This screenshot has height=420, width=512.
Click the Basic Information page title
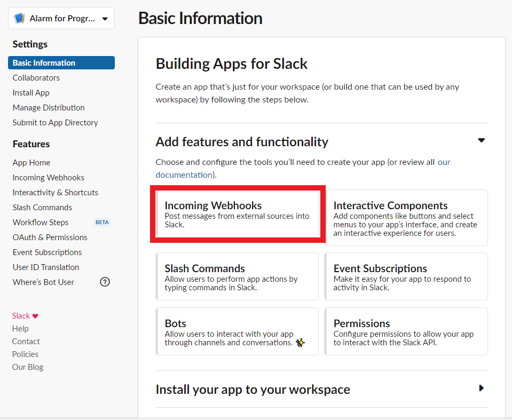(200, 18)
